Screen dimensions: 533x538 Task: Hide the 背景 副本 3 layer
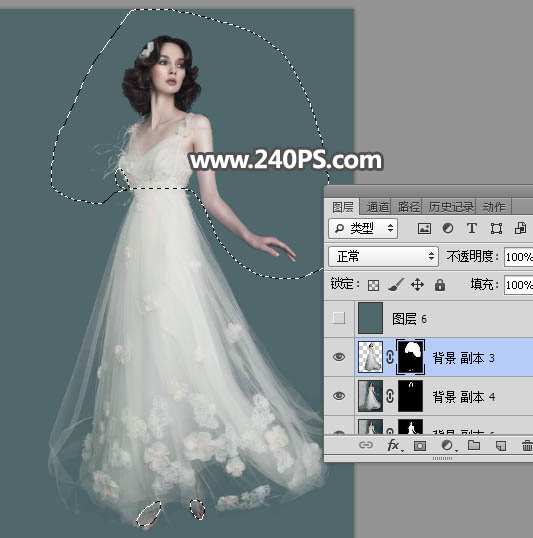[339, 357]
